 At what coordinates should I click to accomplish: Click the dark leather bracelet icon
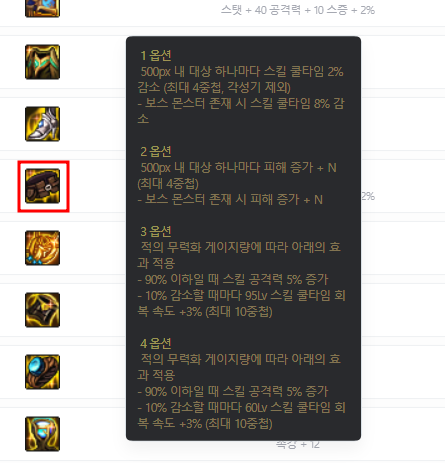[x=43, y=310]
